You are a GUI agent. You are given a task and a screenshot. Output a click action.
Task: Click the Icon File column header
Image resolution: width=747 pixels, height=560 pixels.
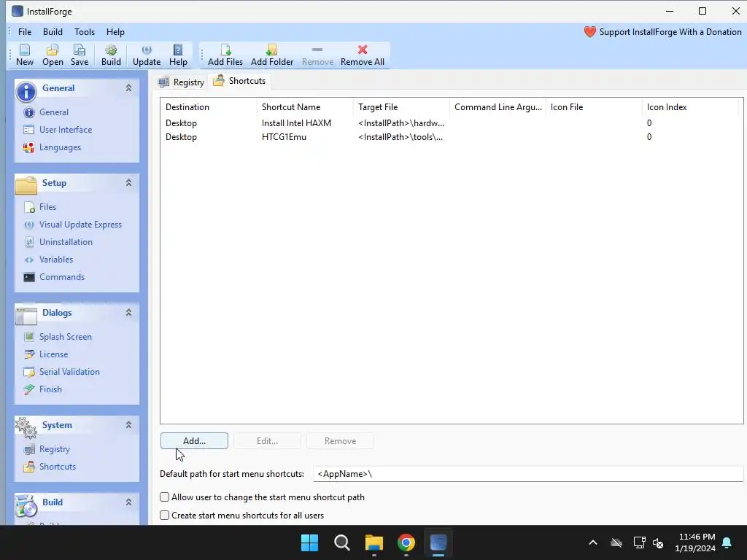tap(594, 107)
